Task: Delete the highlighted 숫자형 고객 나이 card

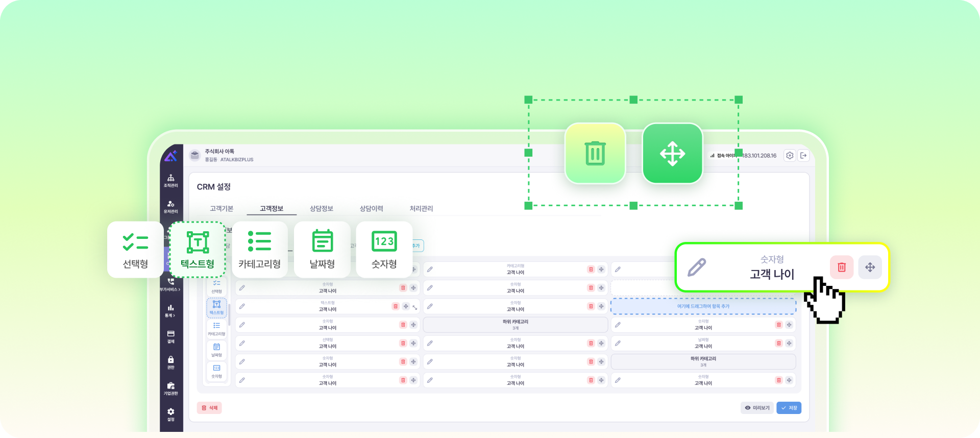Action: tap(842, 267)
